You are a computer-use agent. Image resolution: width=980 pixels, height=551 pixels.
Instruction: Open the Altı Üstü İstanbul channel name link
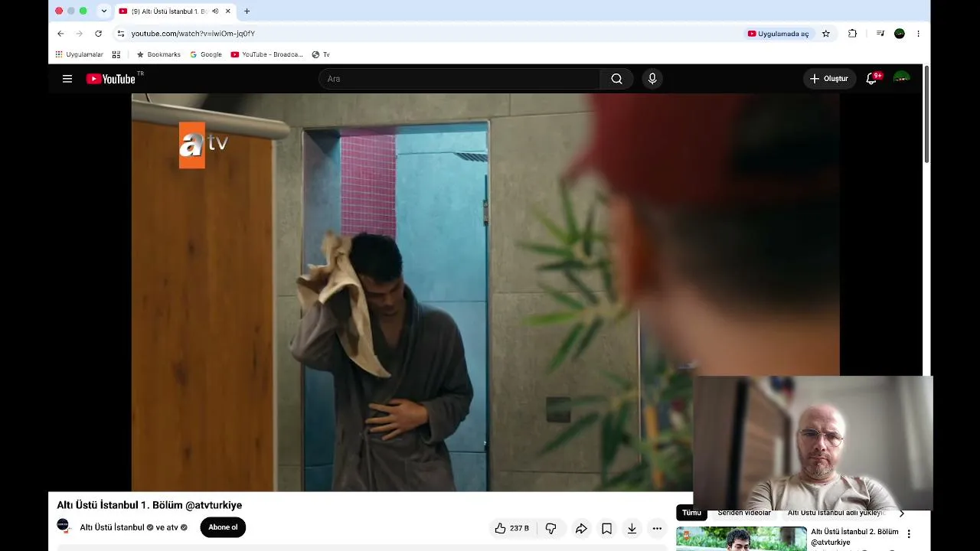pos(113,527)
